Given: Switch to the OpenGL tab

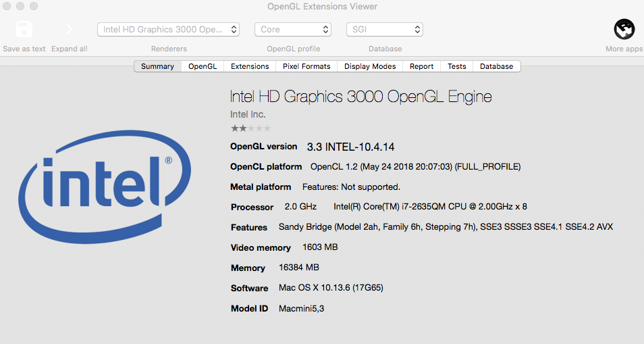Looking at the screenshot, I should pyautogui.click(x=203, y=66).
